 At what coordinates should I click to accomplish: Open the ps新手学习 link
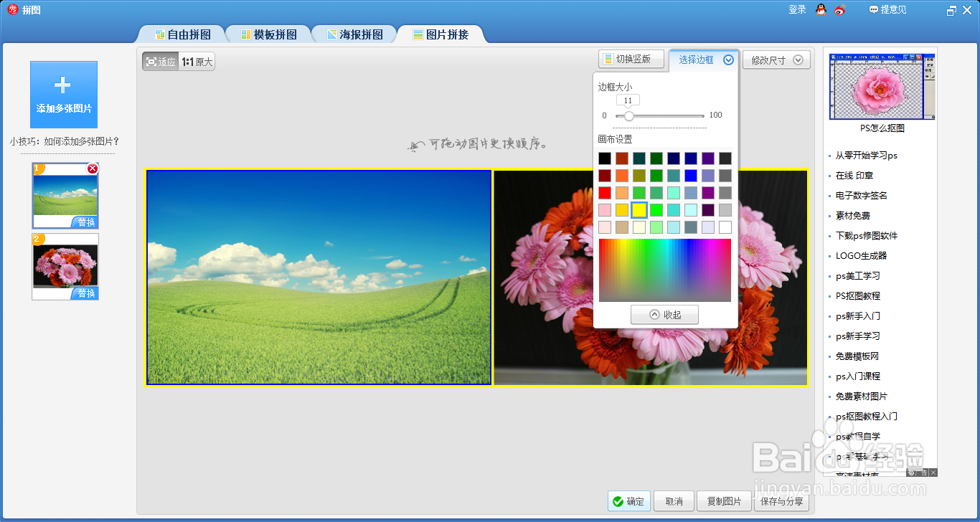(x=858, y=336)
